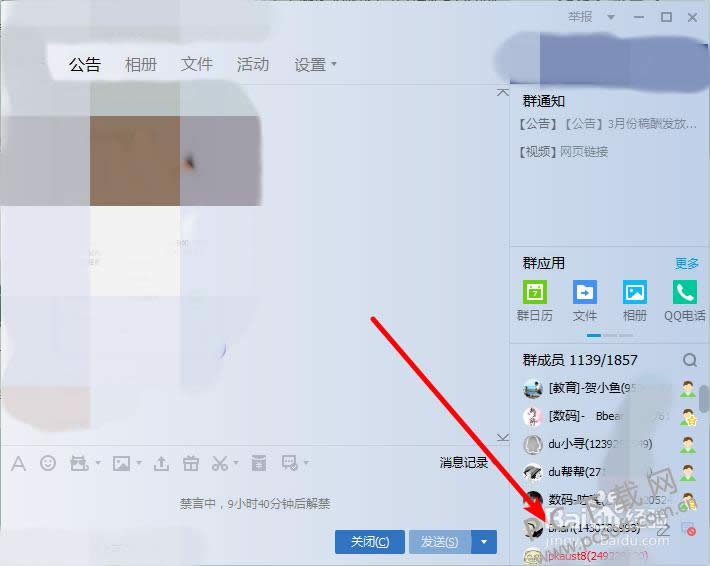710x566 pixels.
Task: Open the 相册 group app icon
Action: tap(635, 301)
